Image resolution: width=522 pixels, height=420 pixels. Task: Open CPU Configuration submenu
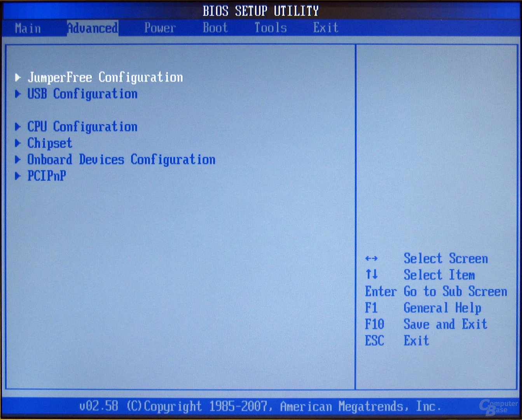click(82, 127)
